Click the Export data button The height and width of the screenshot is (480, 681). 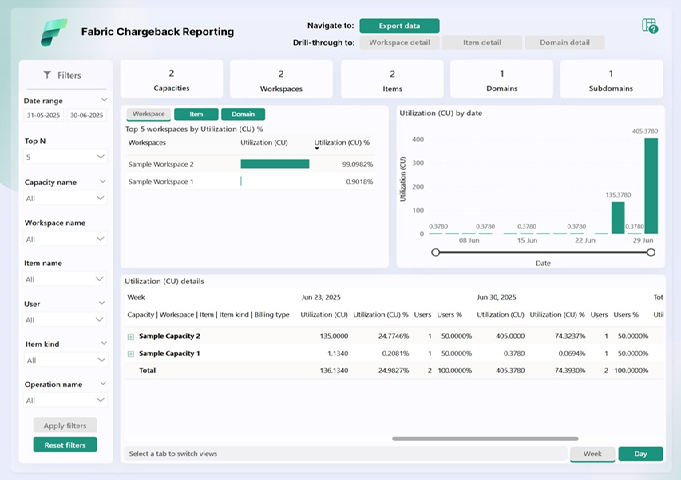click(x=399, y=26)
